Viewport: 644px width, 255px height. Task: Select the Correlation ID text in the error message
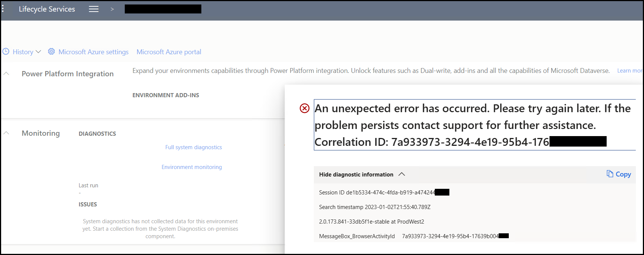coord(430,142)
